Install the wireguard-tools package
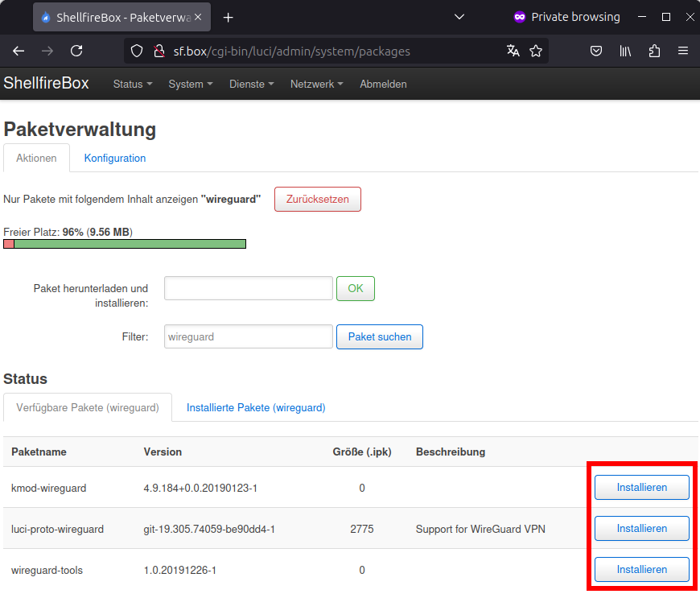 641,569
